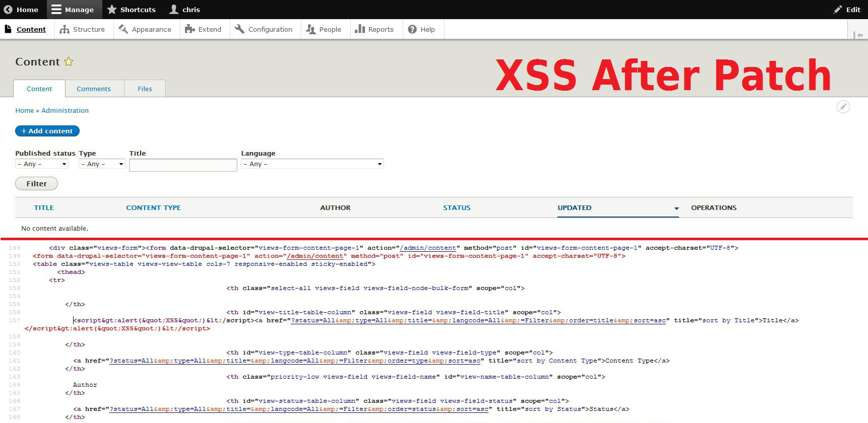Open order=type href in source
868x423 pixels.
pos(295,361)
